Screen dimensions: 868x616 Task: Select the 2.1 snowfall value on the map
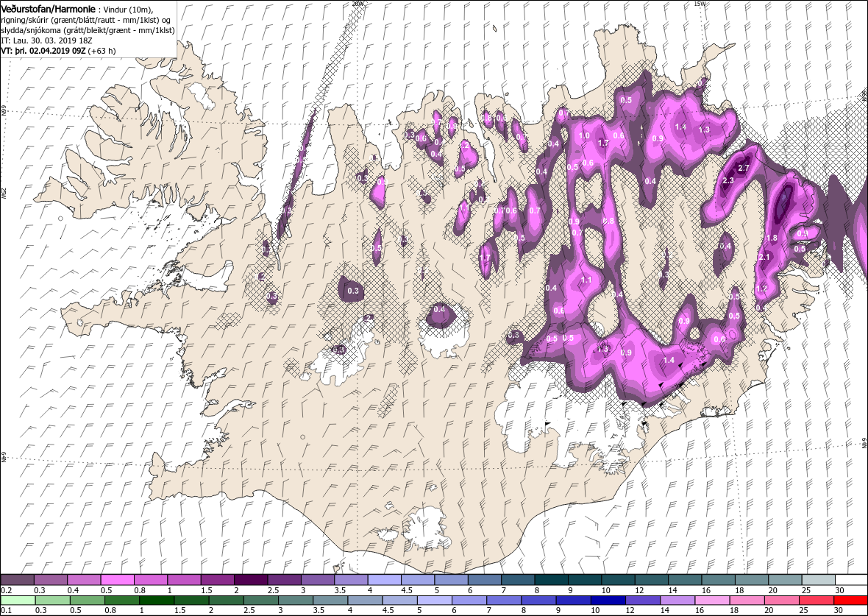click(x=764, y=257)
